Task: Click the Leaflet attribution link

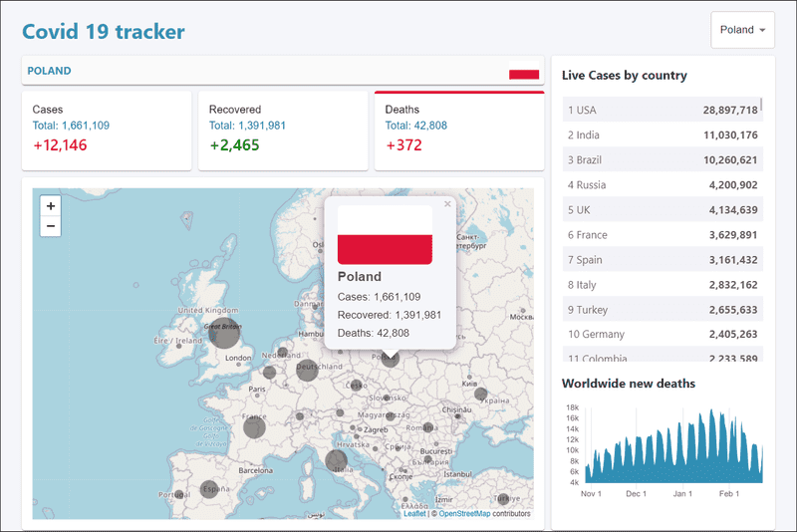Action: pos(414,514)
